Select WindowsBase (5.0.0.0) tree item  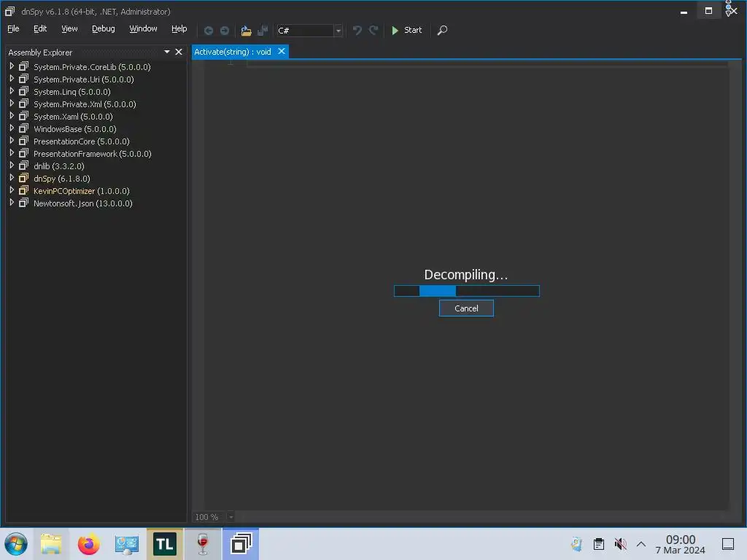click(75, 129)
